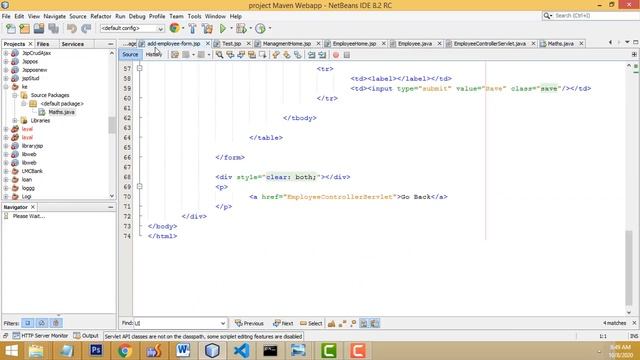Click the New File toolbar icon

[11, 29]
